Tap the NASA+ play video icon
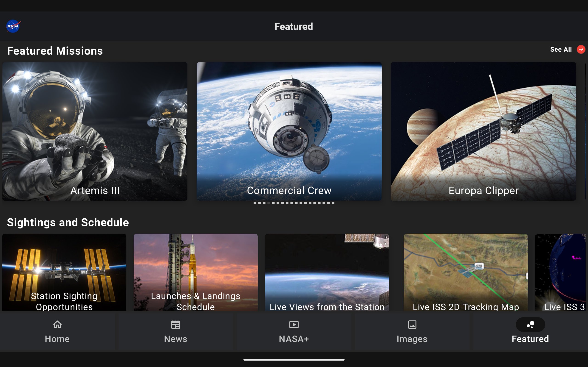This screenshot has height=367, width=588. tap(294, 325)
